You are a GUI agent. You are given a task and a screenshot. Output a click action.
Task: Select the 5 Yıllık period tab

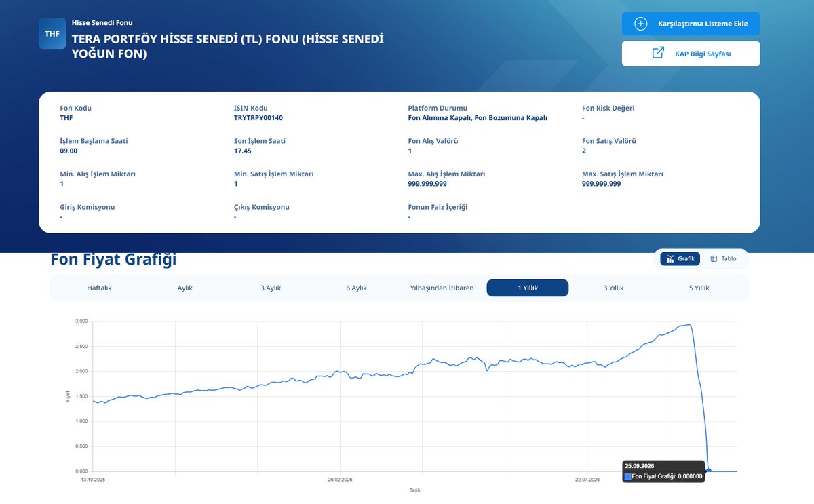point(699,288)
